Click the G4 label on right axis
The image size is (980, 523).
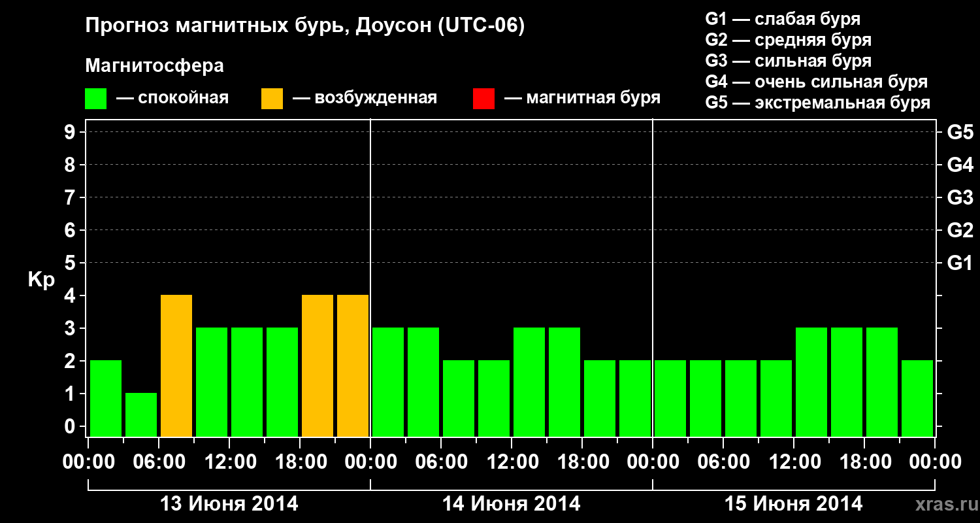[960, 165]
